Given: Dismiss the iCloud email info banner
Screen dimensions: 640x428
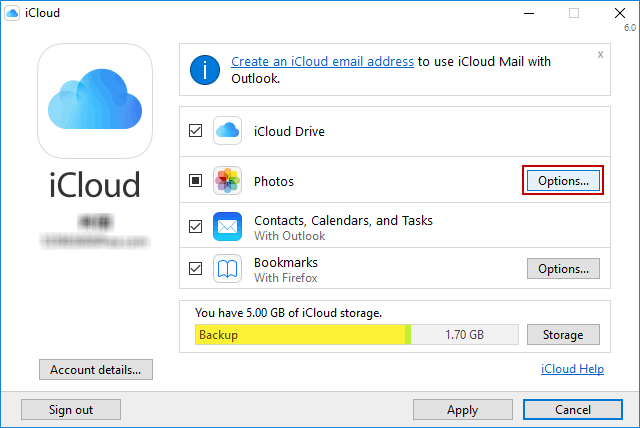Looking at the screenshot, I should pyautogui.click(x=600, y=55).
